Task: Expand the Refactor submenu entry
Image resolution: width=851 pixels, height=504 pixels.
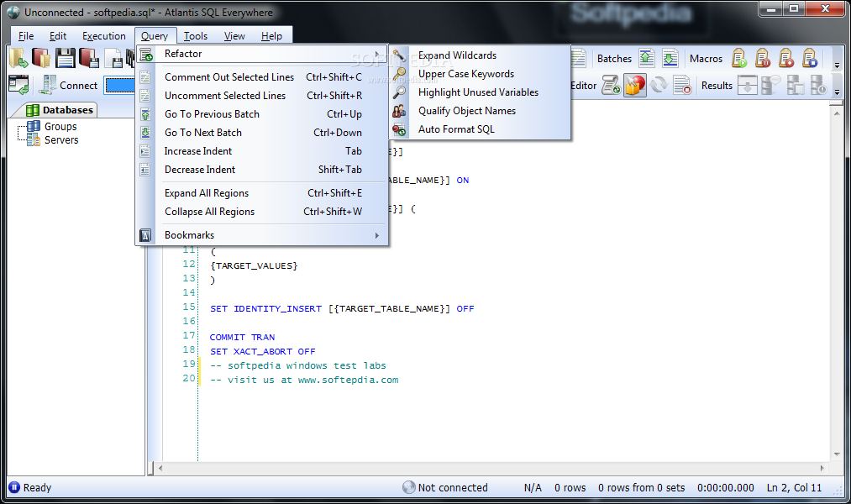Action: 261,54
